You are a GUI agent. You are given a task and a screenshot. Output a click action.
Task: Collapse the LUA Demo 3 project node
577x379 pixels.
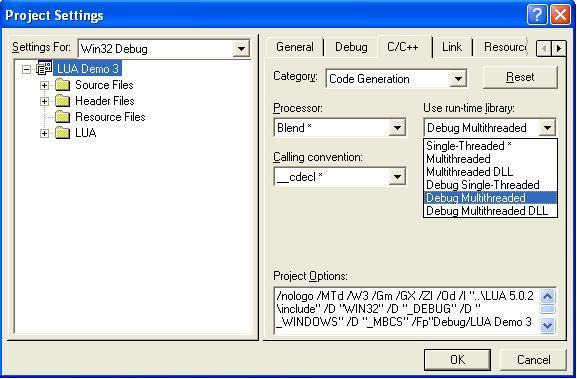[26, 69]
